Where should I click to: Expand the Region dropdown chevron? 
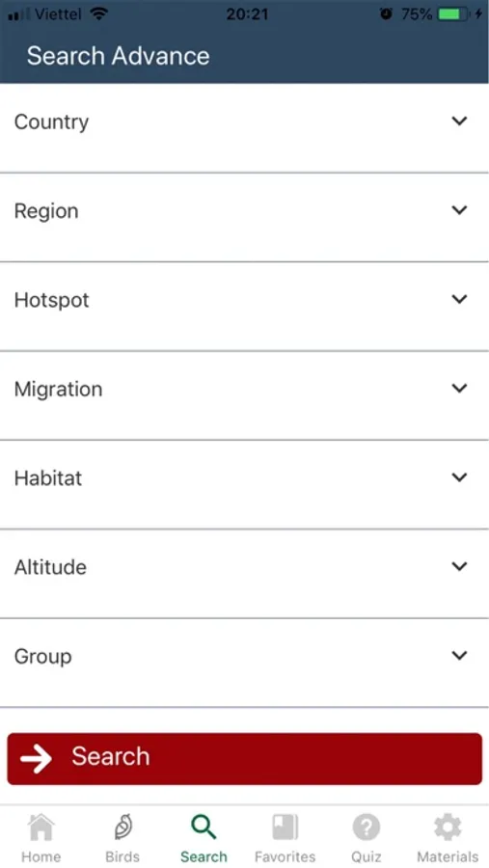pyautogui.click(x=460, y=210)
